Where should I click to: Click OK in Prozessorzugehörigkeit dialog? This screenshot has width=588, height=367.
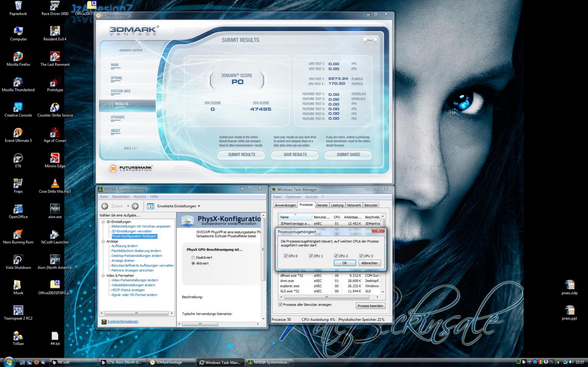(344, 263)
